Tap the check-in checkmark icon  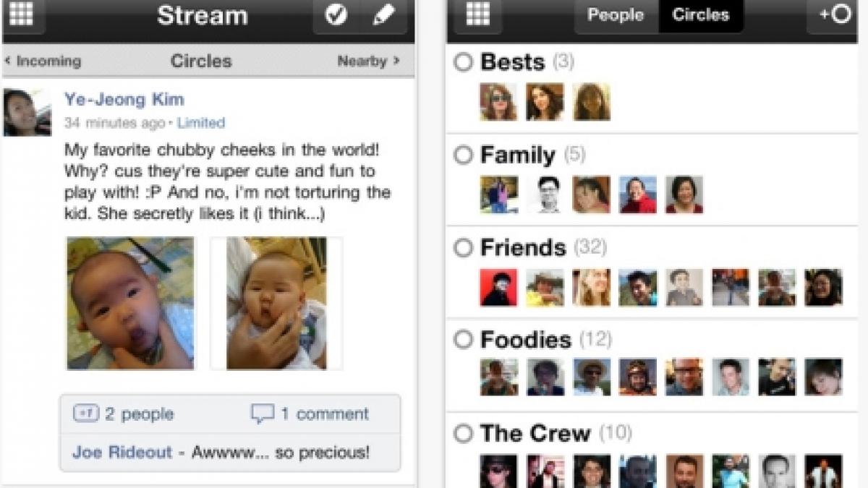pos(336,15)
